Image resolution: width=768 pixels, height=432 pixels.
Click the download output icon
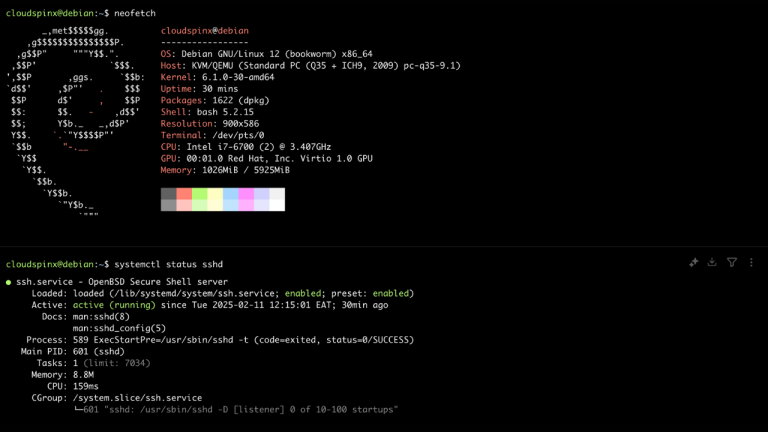(712, 263)
